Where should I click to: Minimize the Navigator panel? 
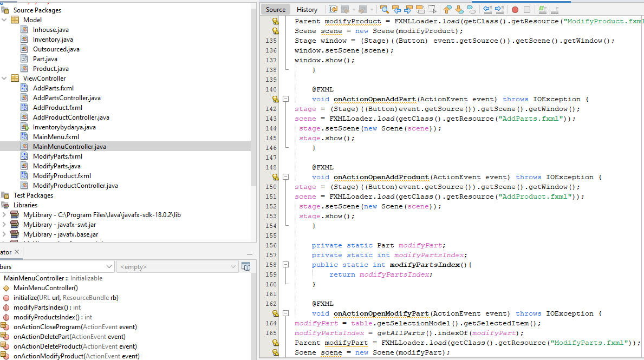coord(249,254)
